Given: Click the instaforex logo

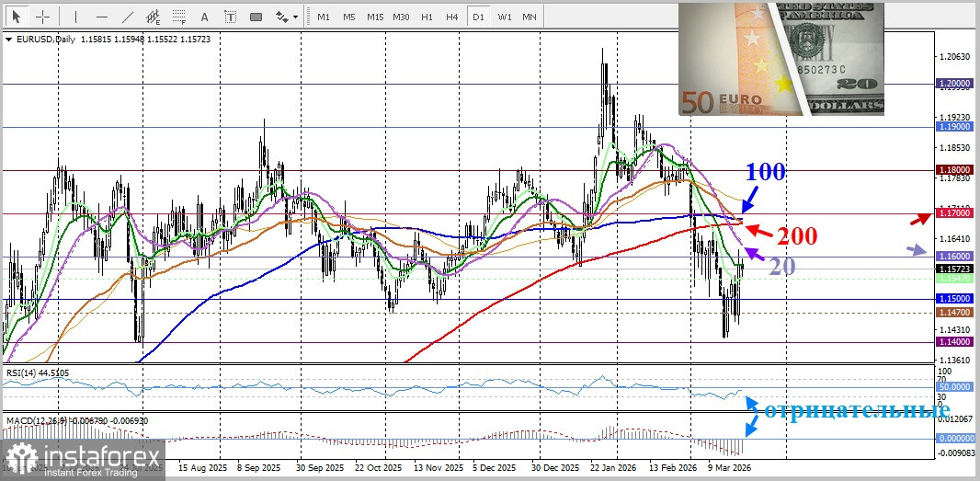Looking at the screenshot, I should [x=84, y=458].
